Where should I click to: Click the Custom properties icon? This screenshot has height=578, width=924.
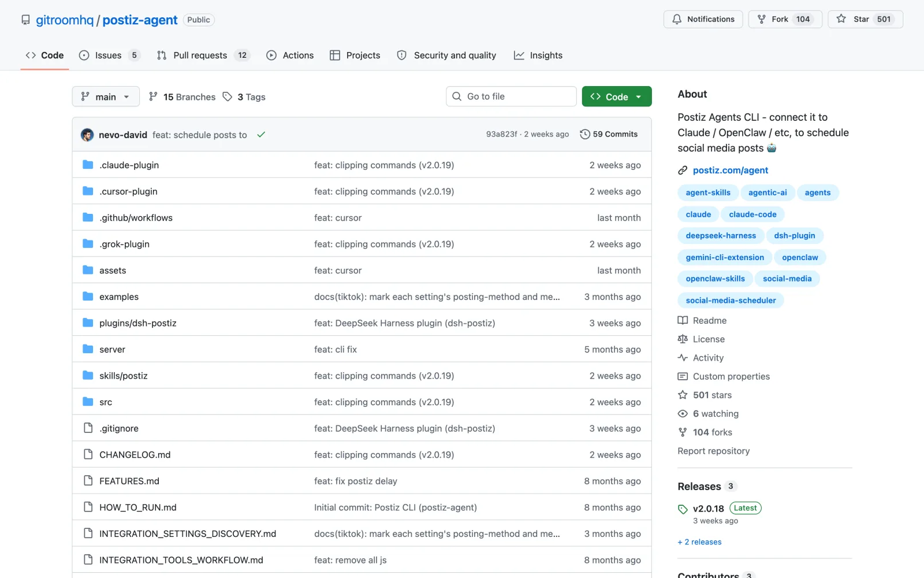click(x=683, y=376)
